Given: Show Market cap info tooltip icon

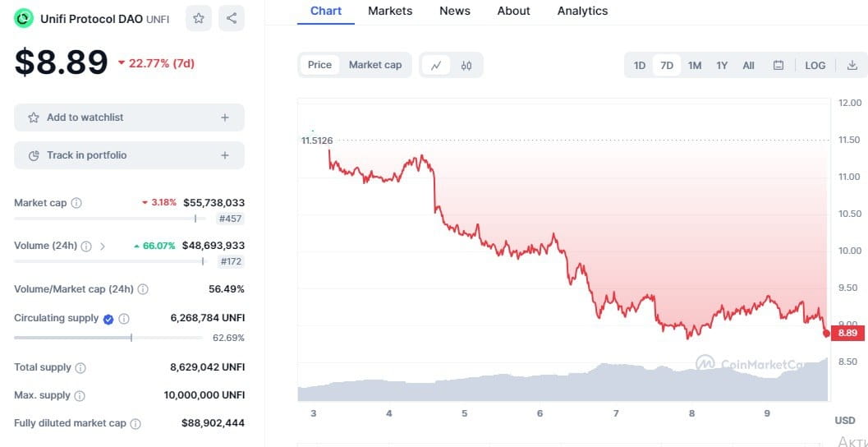Looking at the screenshot, I should point(76,203).
